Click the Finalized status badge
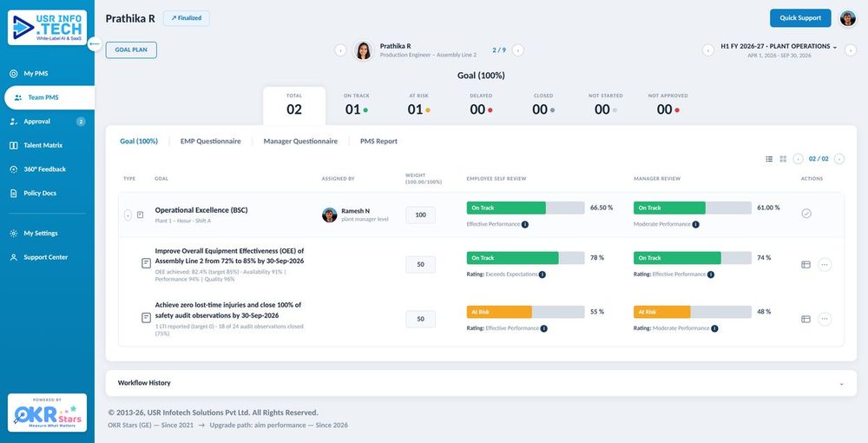This screenshot has width=868, height=443. [186, 18]
